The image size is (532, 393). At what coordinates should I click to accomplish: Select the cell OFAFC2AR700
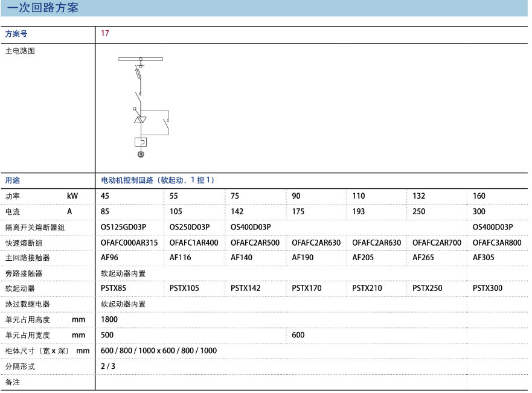tap(437, 243)
